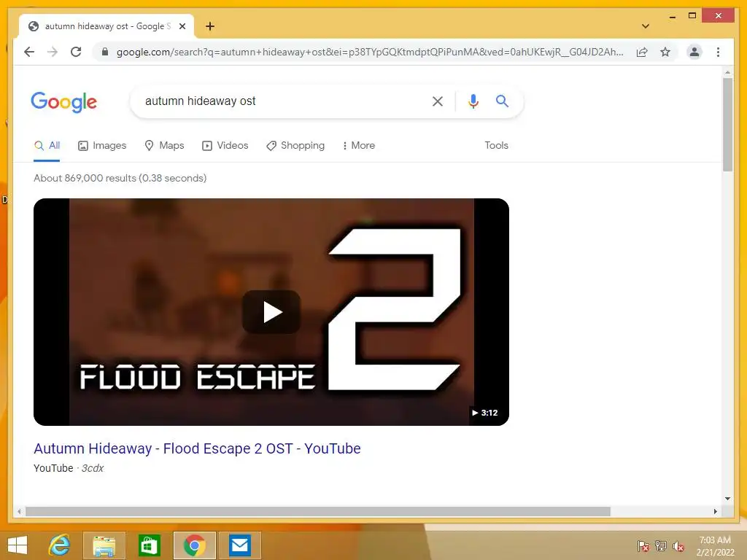Click the scrollbar up arrow
Image resolution: width=747 pixels, height=560 pixels.
727,72
